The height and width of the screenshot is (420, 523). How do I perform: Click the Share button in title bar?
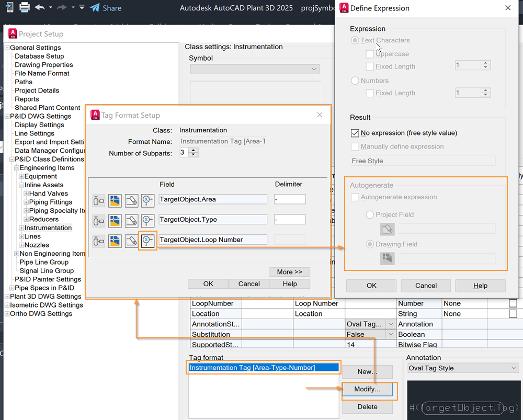pyautogui.click(x=106, y=8)
